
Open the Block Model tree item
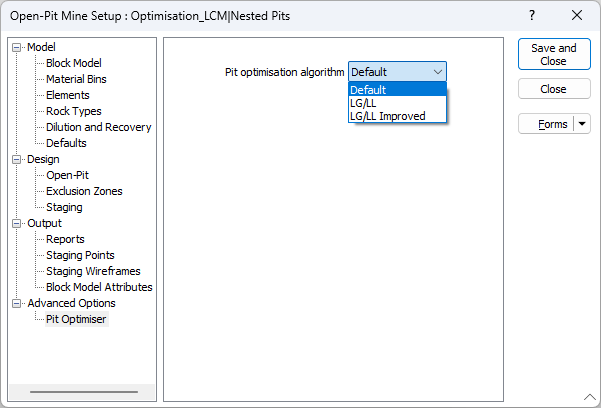pos(74,63)
